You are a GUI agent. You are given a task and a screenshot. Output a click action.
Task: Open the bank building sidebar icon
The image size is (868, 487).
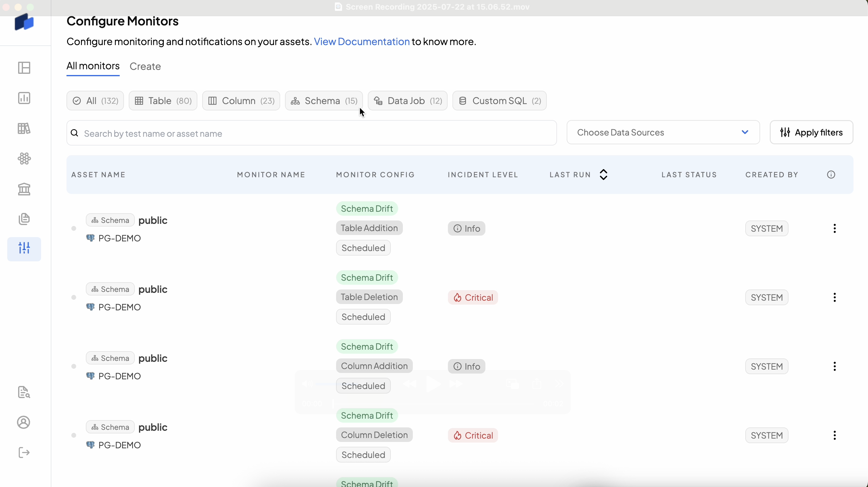[x=24, y=189]
